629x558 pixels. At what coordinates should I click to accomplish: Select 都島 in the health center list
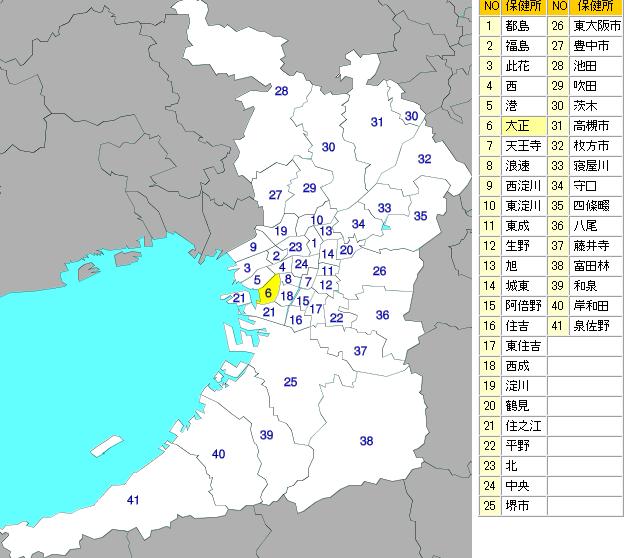[x=522, y=26]
